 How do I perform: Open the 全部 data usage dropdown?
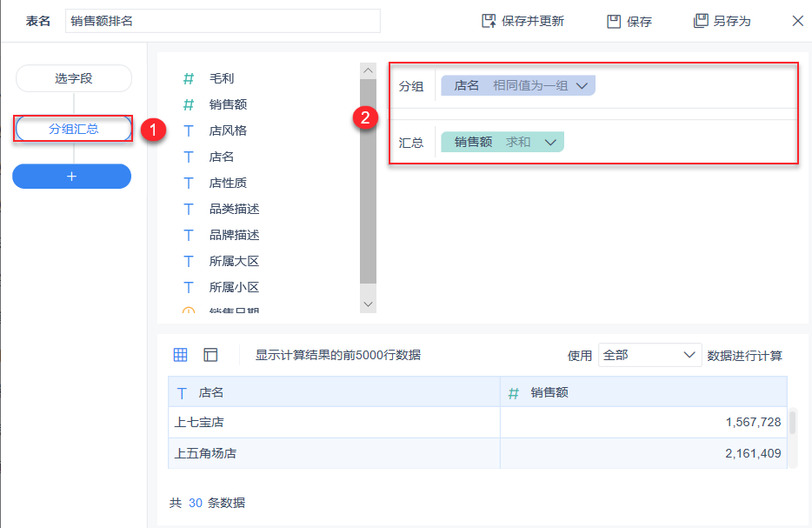649,356
